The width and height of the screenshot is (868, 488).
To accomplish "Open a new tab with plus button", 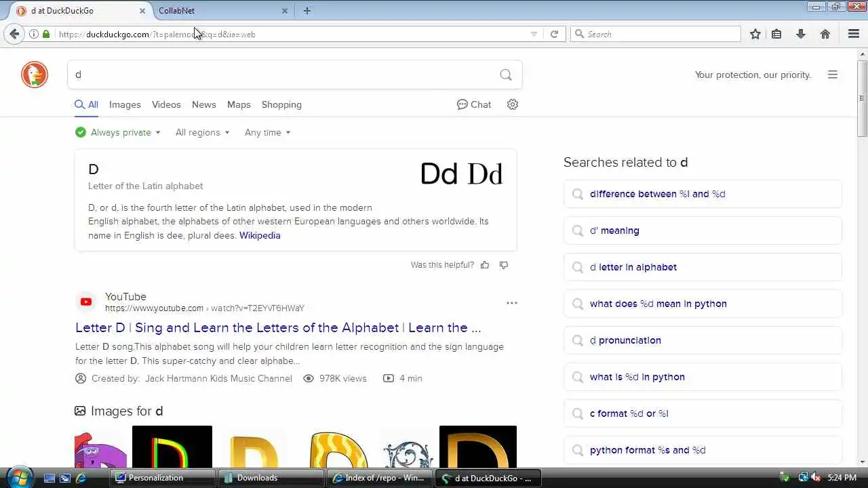I will (x=307, y=11).
